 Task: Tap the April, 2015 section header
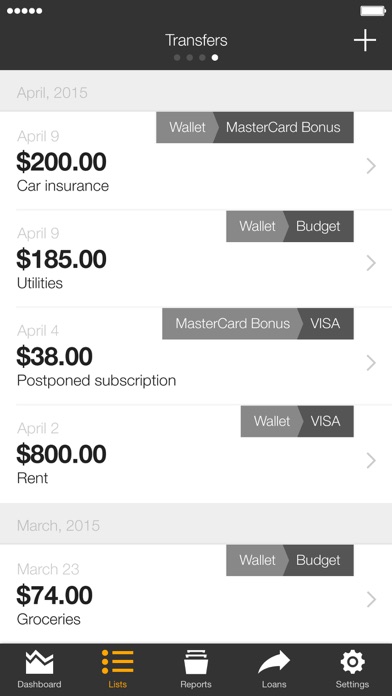(x=196, y=91)
